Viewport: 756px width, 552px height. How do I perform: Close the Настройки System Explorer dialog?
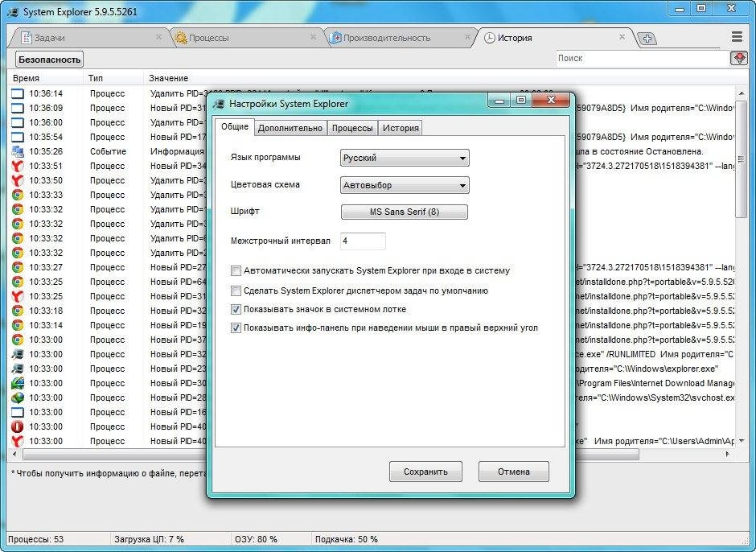point(552,100)
